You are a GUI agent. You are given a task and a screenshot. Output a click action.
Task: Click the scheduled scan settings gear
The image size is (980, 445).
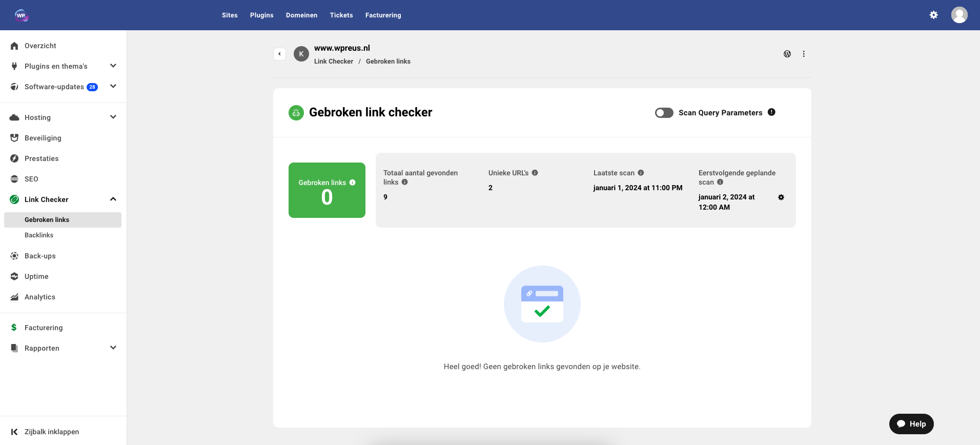[781, 197]
